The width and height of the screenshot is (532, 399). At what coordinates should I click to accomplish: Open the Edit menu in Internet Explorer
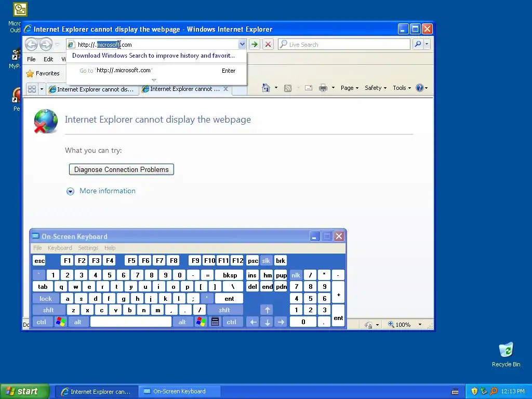pyautogui.click(x=48, y=59)
